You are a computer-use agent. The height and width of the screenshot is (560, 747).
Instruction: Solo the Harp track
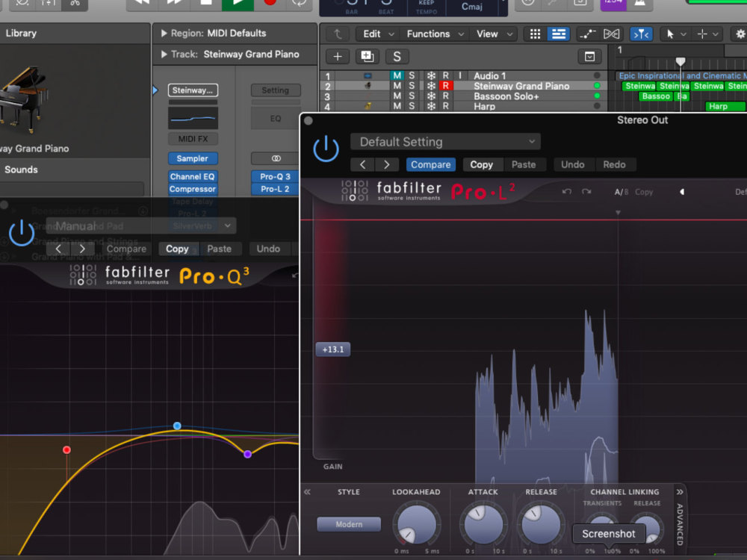412,106
